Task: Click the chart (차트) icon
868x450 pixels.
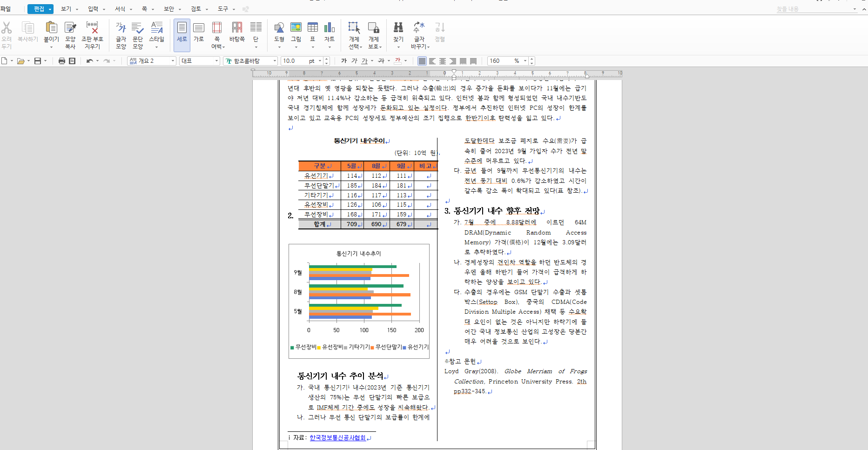Action: (330, 28)
